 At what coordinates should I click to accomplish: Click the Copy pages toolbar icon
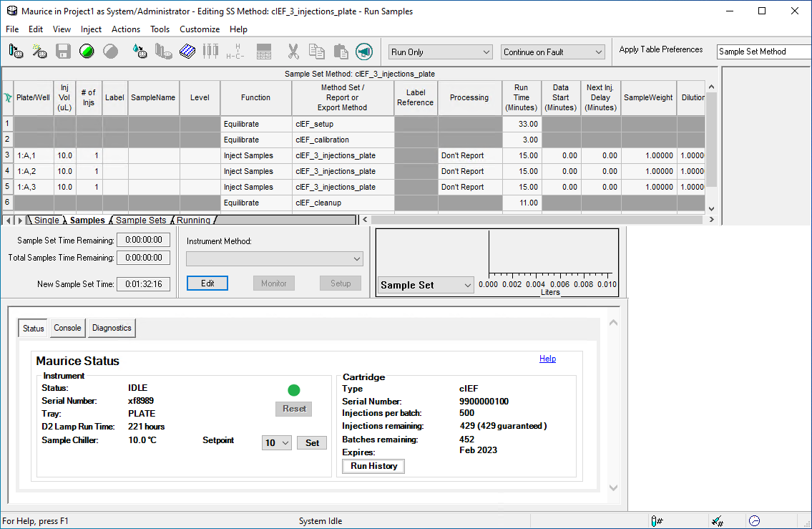[x=316, y=52]
